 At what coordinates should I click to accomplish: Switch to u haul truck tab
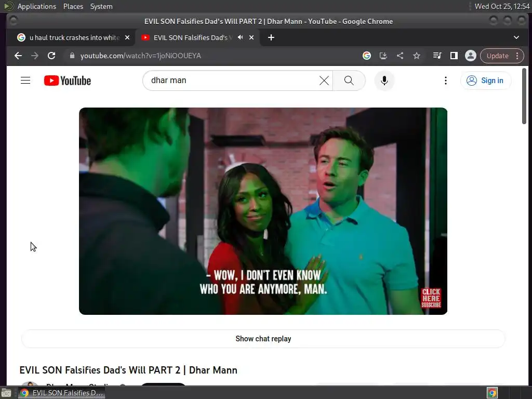74,37
